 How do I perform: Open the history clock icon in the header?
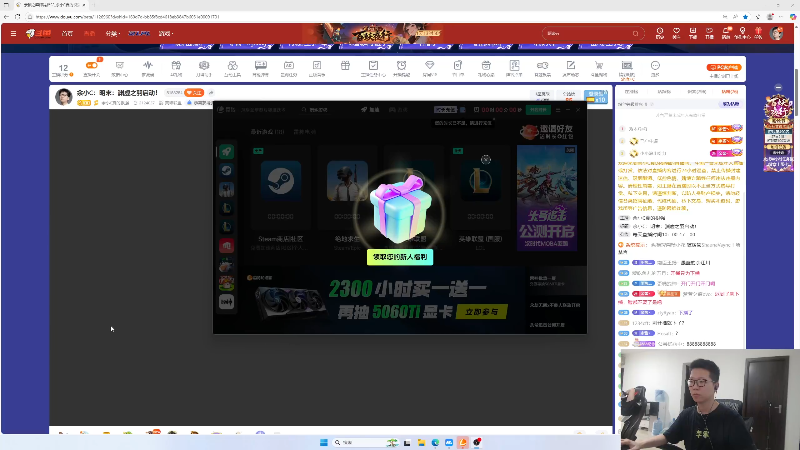click(x=660, y=33)
